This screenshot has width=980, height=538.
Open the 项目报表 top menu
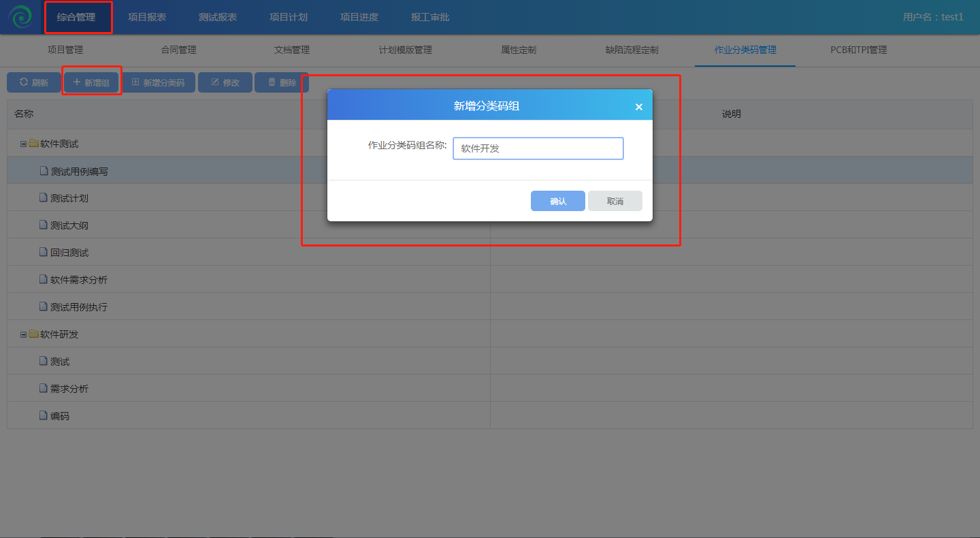147,17
